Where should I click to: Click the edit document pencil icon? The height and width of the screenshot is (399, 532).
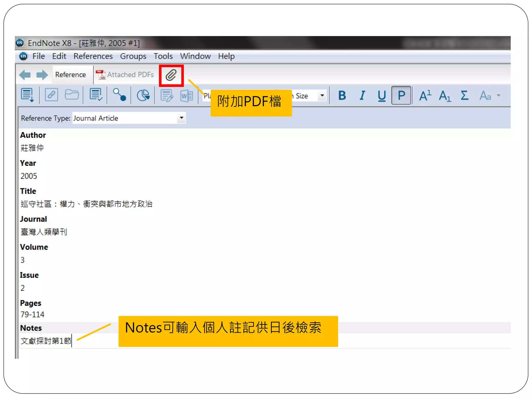(x=167, y=95)
